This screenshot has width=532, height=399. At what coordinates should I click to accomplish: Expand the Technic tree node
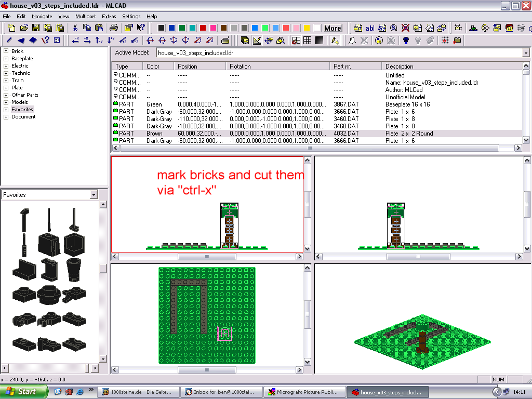point(6,73)
